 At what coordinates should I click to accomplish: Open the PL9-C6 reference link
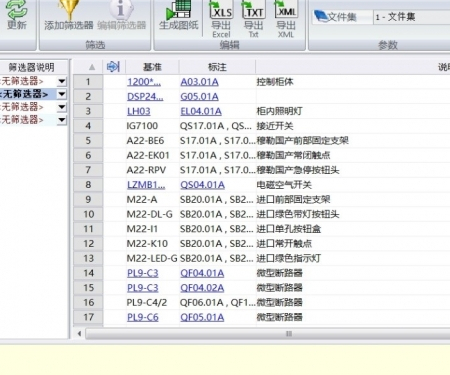point(143,317)
